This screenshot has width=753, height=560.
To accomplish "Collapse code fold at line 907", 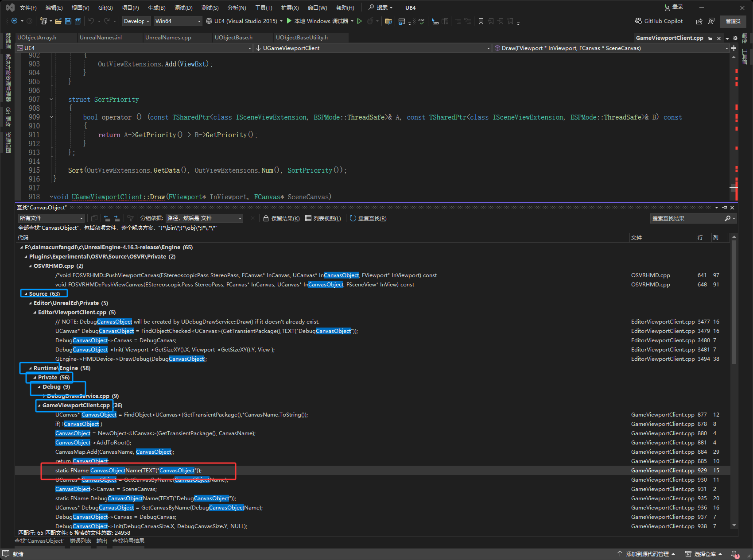I will coord(51,100).
